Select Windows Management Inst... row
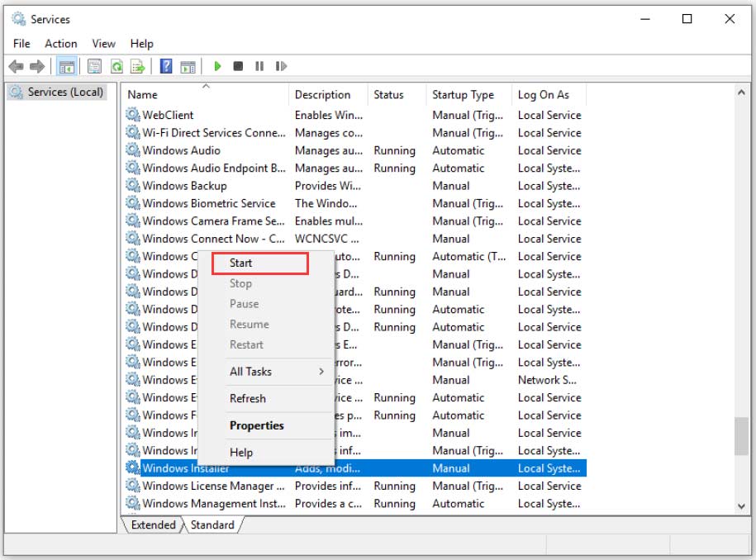The height and width of the screenshot is (560, 756). click(x=355, y=503)
